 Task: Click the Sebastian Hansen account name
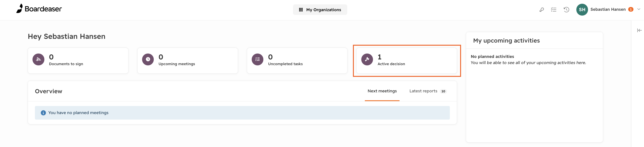[x=608, y=9]
